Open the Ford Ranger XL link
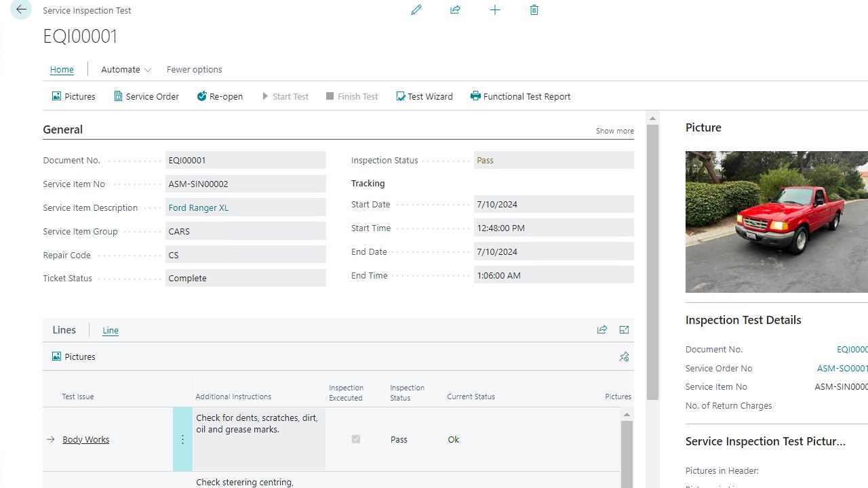The image size is (868, 488). [x=198, y=208]
